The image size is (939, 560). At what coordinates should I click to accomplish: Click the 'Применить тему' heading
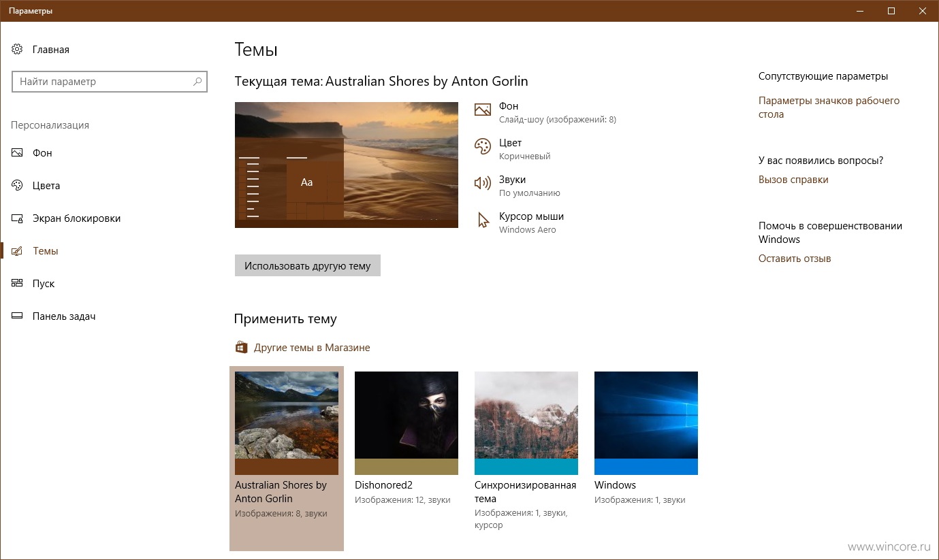285,319
